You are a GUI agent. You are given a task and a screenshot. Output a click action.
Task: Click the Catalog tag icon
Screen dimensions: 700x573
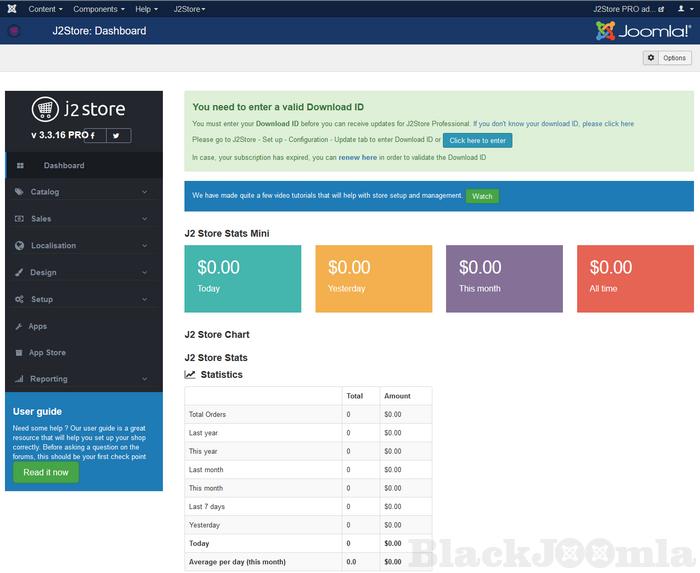20,192
